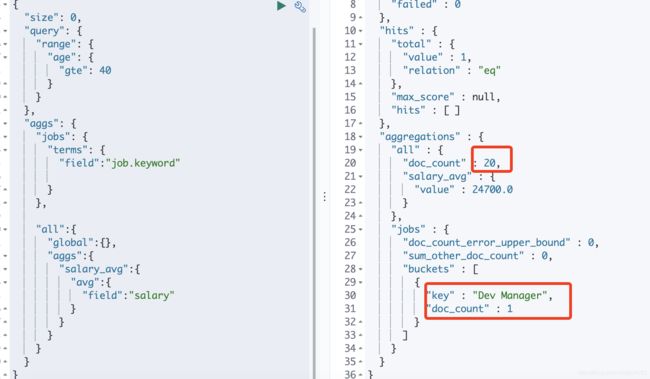The width and height of the screenshot is (650, 379).
Task: Collapse the fold arrow at line 19 "all"
Action: pyautogui.click(x=361, y=150)
